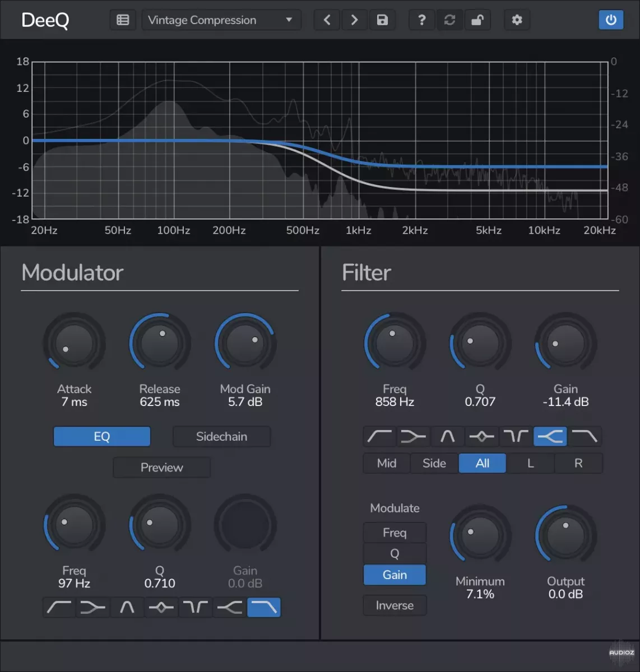
Task: Open the settings gear
Action: (x=517, y=20)
